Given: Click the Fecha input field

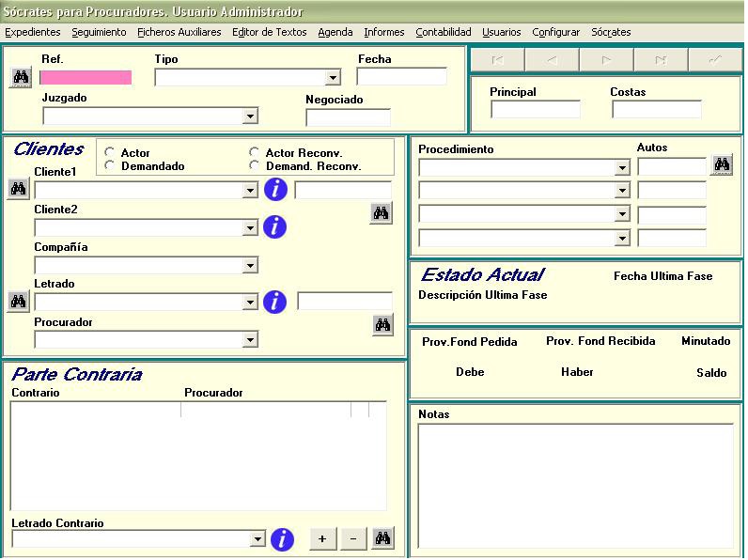Looking at the screenshot, I should pos(401,76).
